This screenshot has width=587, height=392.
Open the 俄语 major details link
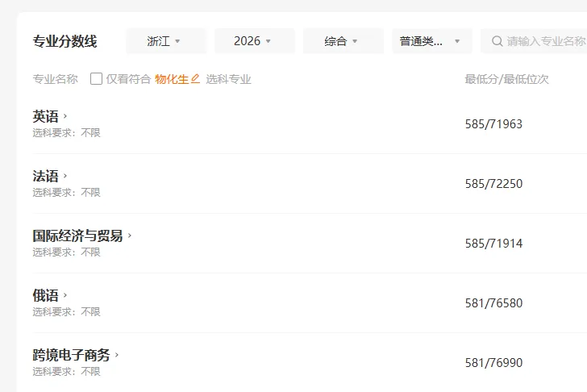click(46, 295)
